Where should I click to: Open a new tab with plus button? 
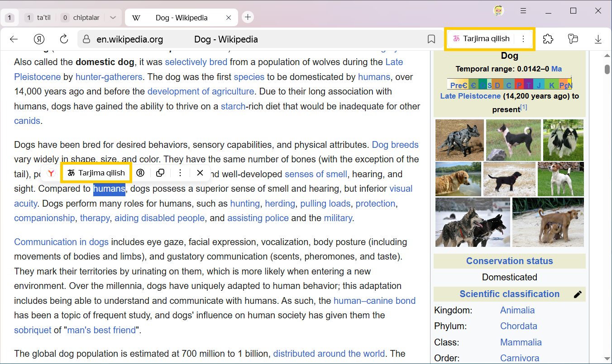coord(248,17)
